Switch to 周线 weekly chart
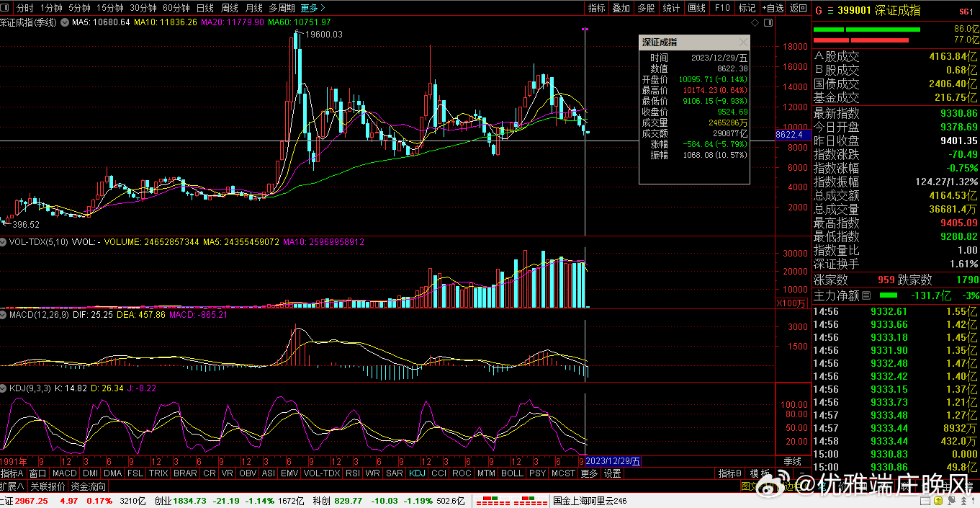The width and height of the screenshot is (980, 508). click(229, 8)
